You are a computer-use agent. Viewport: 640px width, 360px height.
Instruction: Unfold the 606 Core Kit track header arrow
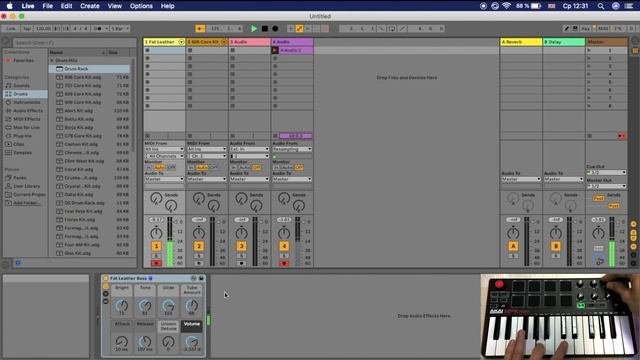tap(224, 42)
